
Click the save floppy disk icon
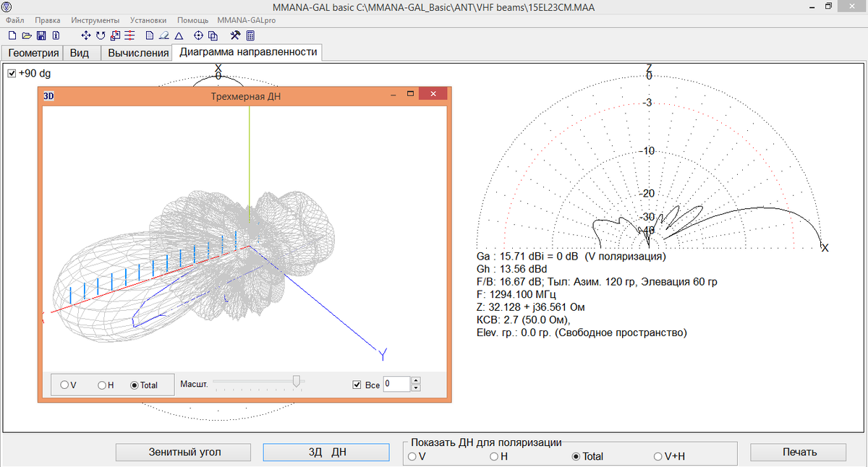point(41,35)
